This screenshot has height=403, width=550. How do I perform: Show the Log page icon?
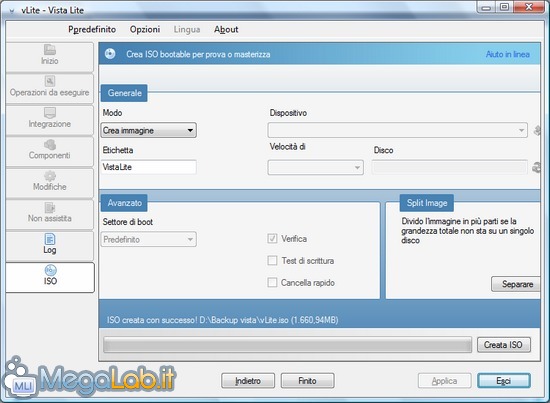click(49, 239)
